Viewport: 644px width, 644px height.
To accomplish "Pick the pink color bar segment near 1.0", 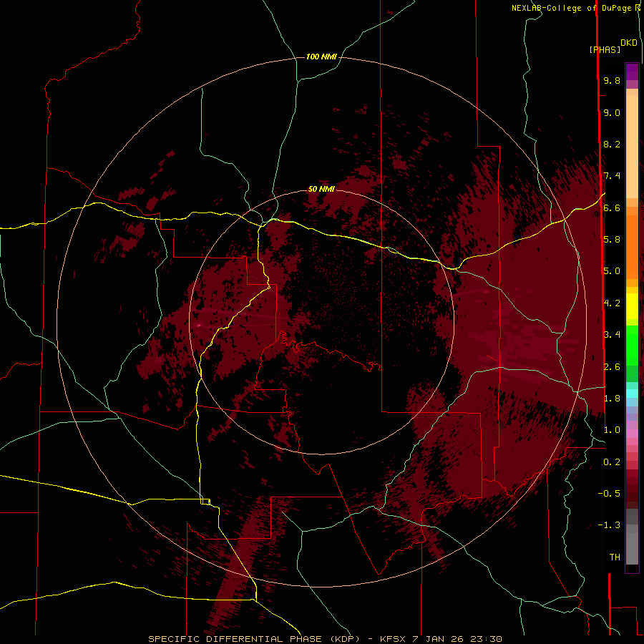I will (x=632, y=434).
